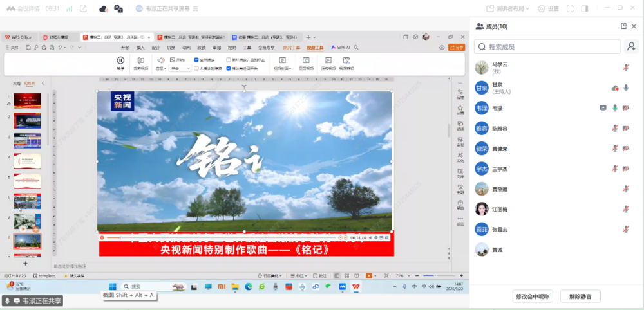Click the grid slide sorter view icon
The width and height of the screenshot is (644, 310).
pyautogui.click(x=346, y=275)
